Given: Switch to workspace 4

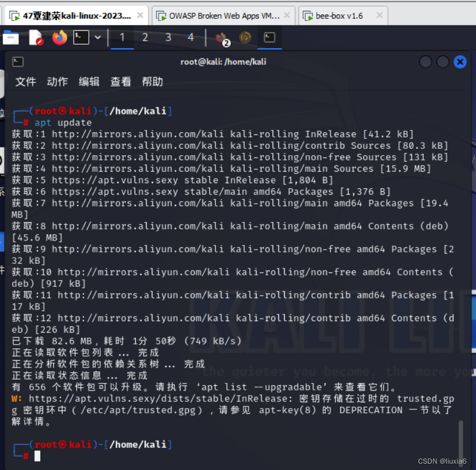Looking at the screenshot, I should pyautogui.click(x=191, y=36).
